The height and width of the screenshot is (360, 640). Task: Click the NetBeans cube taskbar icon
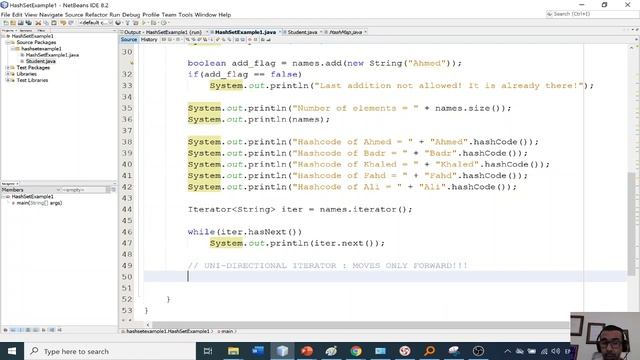click(x=282, y=351)
